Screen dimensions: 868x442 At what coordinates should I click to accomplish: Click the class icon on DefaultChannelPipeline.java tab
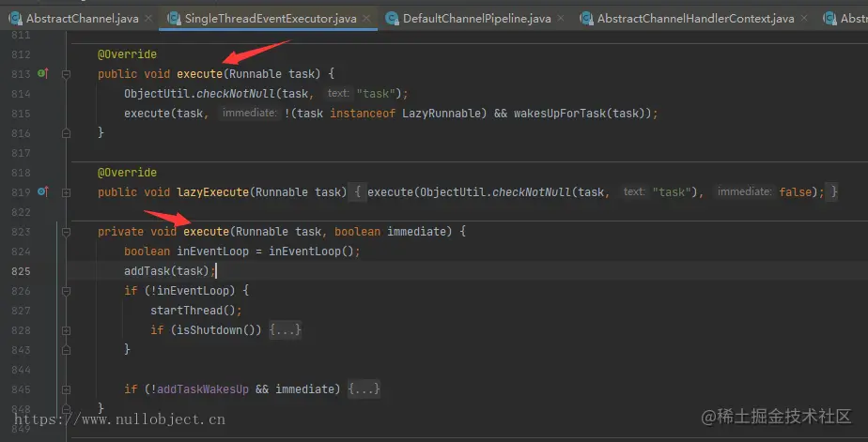(x=393, y=19)
